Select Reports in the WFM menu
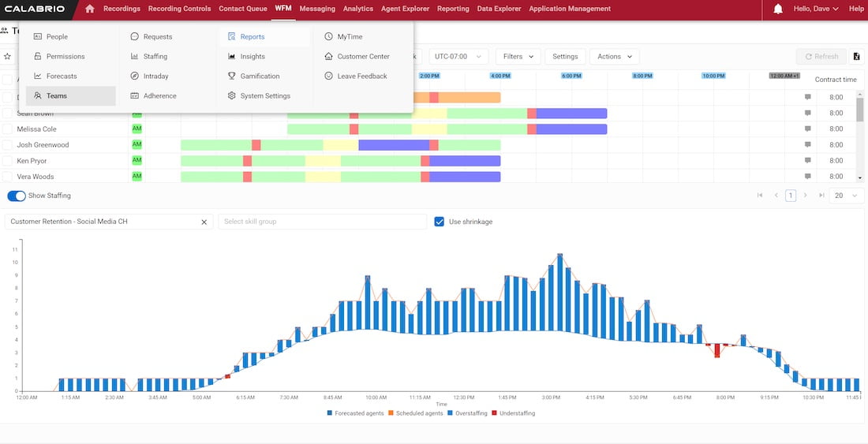Screen dimensions: 868x444 tap(253, 37)
